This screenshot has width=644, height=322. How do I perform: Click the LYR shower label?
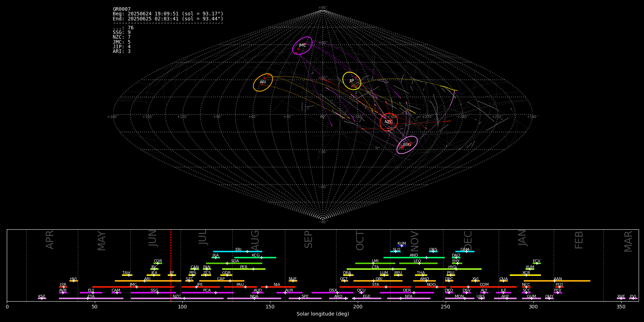(63, 285)
